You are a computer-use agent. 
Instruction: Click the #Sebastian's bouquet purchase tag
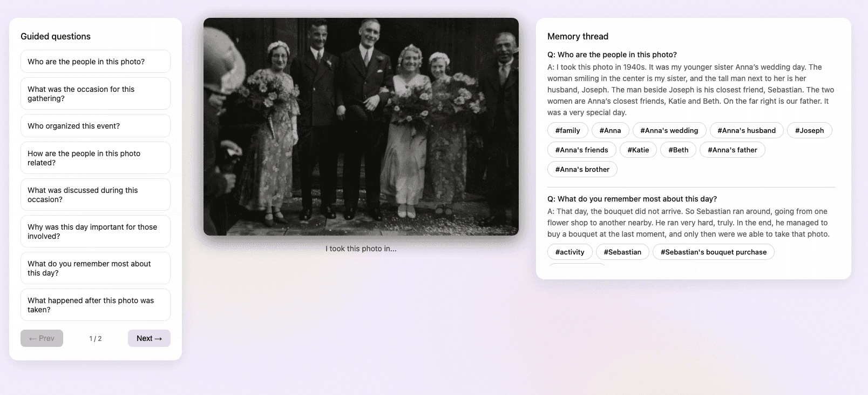click(x=714, y=252)
